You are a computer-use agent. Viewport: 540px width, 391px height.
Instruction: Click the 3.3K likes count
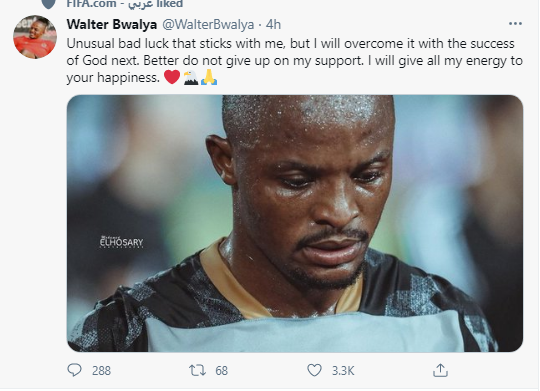coord(343,371)
